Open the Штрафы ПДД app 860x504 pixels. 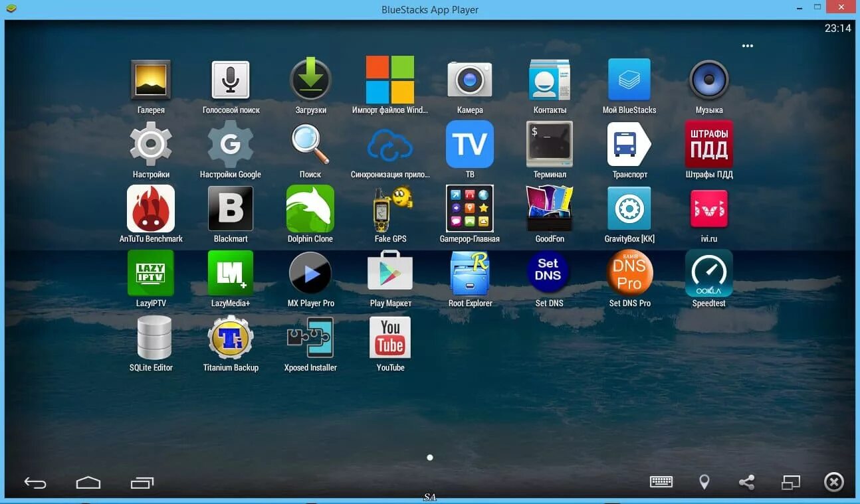point(709,143)
